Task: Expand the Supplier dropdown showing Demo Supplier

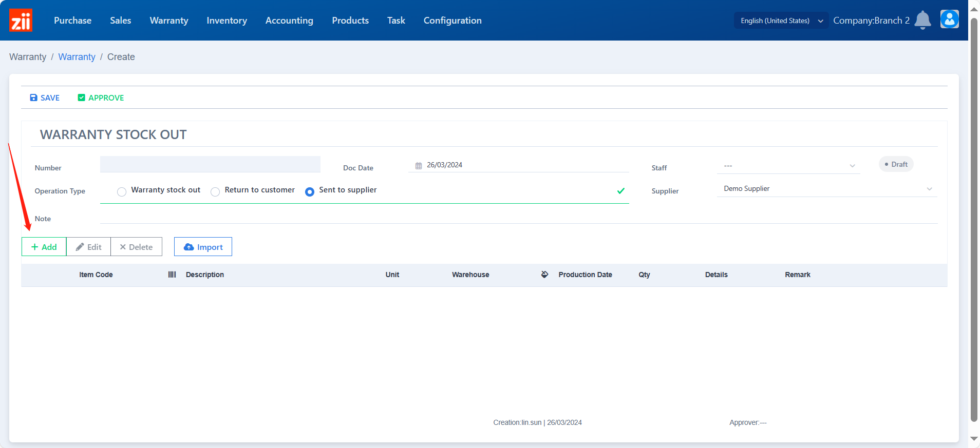Action: (827, 189)
